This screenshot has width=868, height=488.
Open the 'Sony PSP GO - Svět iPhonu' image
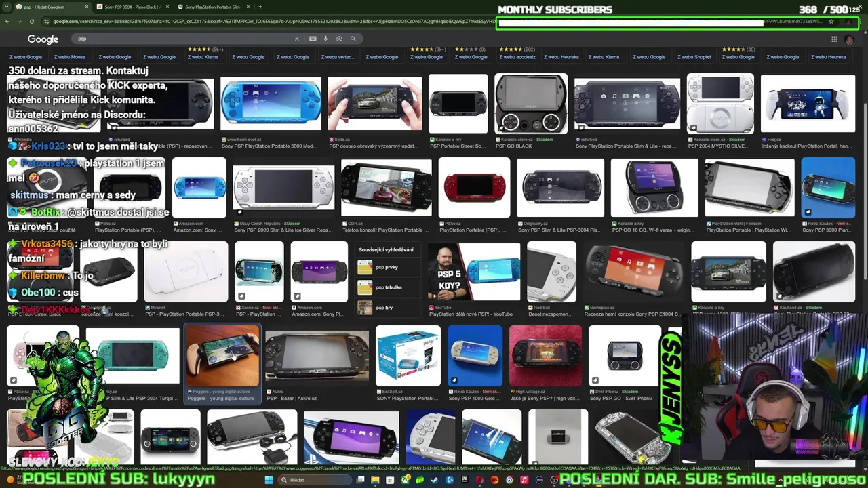coord(625,357)
